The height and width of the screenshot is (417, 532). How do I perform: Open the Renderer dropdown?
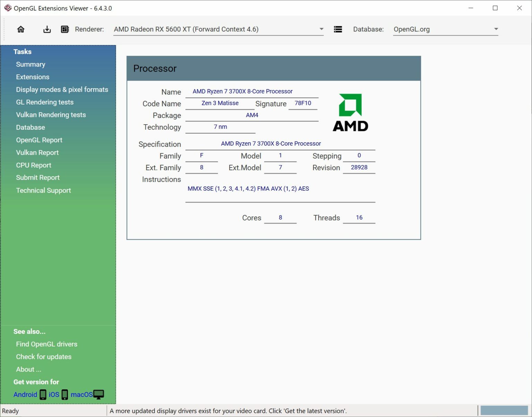click(219, 29)
